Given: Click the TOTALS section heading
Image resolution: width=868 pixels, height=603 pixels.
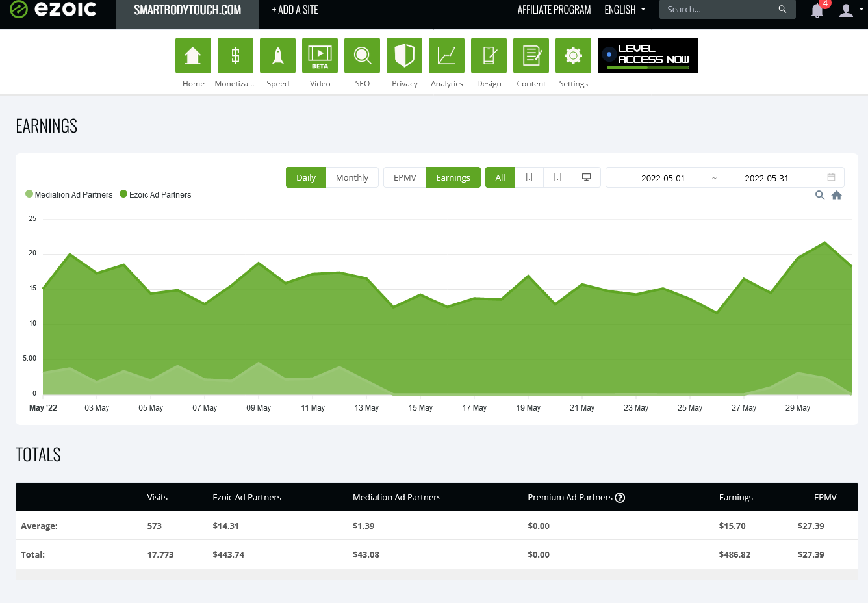Looking at the screenshot, I should pyautogui.click(x=38, y=455).
